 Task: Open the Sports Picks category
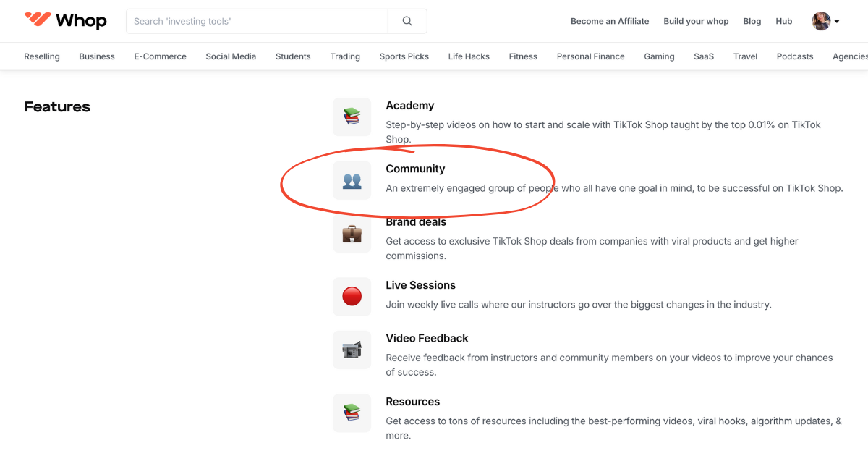[404, 56]
